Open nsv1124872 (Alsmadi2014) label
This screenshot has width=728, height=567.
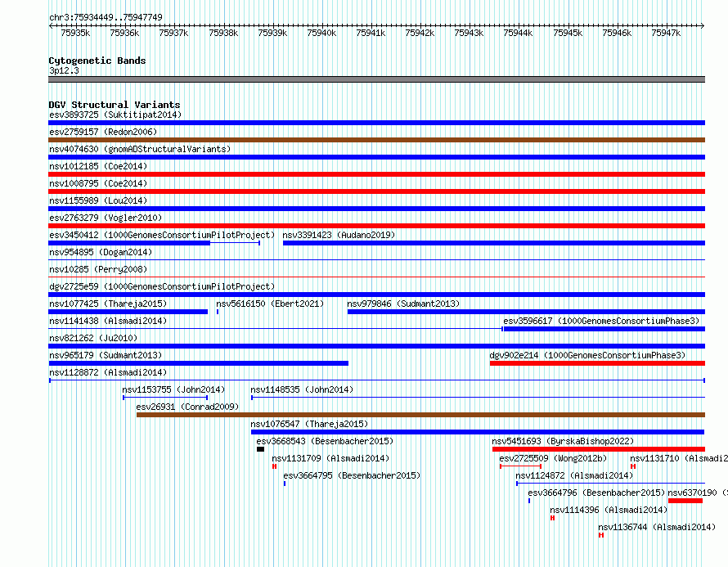coord(574,475)
